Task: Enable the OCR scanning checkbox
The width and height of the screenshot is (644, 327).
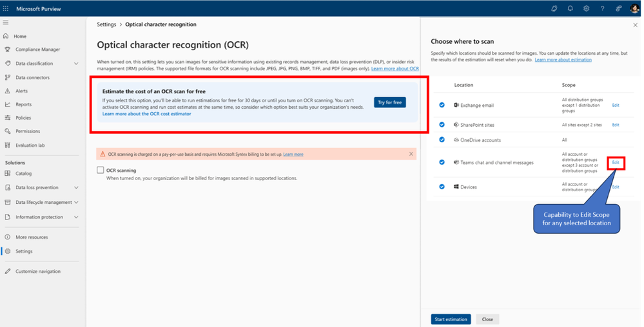Action: (x=100, y=170)
